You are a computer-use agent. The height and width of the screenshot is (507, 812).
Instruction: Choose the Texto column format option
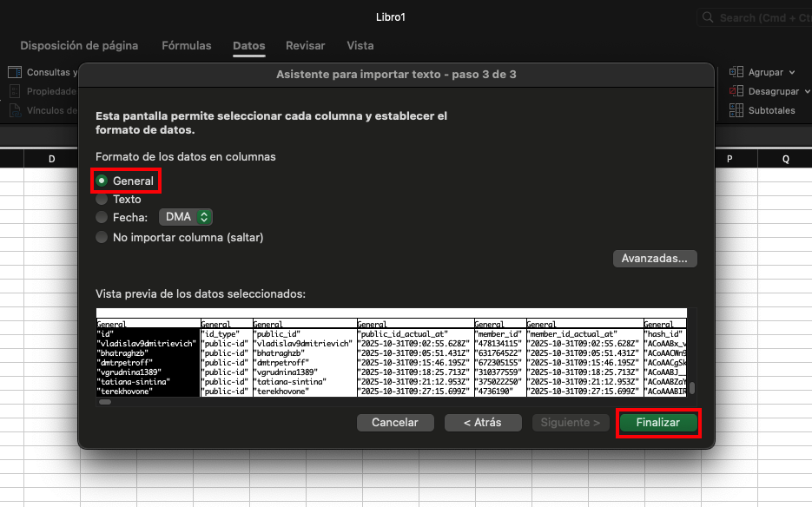pyautogui.click(x=102, y=200)
